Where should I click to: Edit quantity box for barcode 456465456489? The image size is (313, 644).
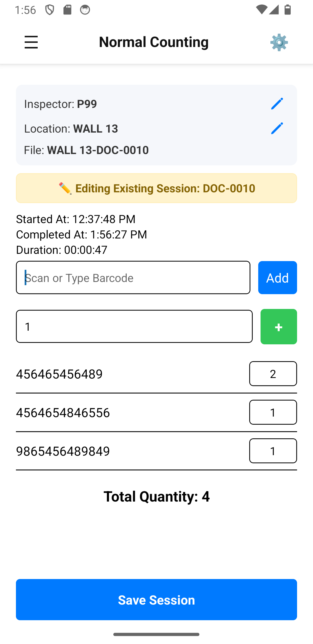(x=273, y=374)
